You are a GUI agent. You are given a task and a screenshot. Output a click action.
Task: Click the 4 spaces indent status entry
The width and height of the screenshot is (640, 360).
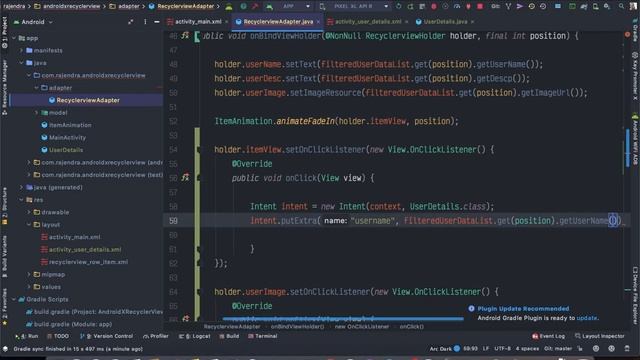(x=527, y=349)
